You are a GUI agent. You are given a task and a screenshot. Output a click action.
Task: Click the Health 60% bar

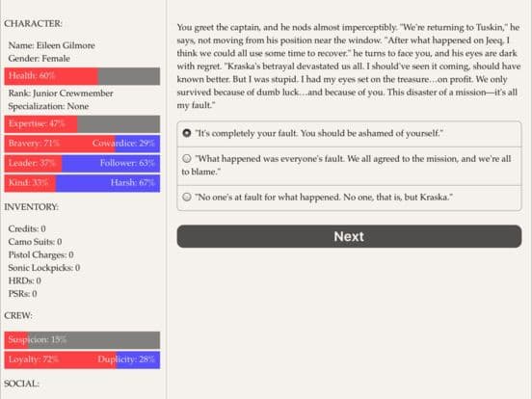pyautogui.click(x=82, y=76)
